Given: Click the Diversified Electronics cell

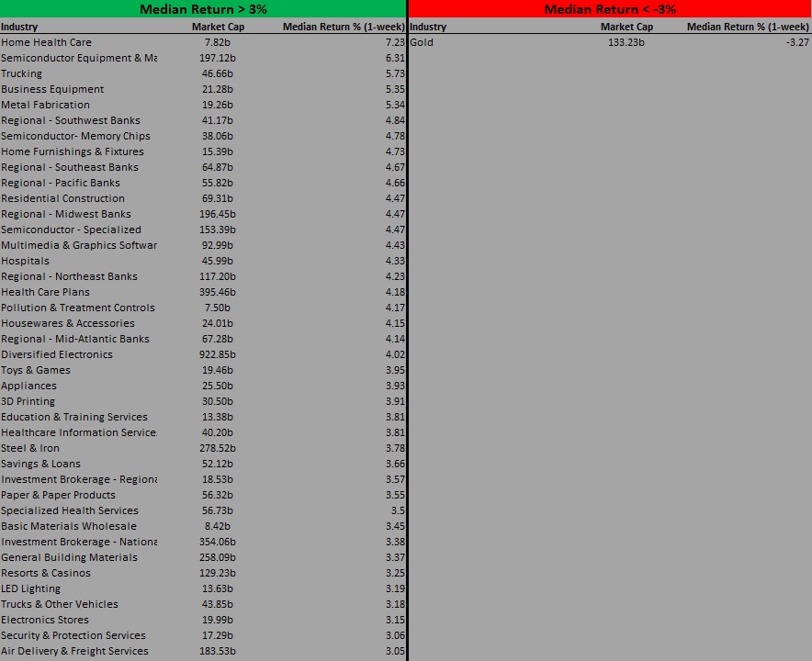Looking at the screenshot, I should pyautogui.click(x=57, y=354).
